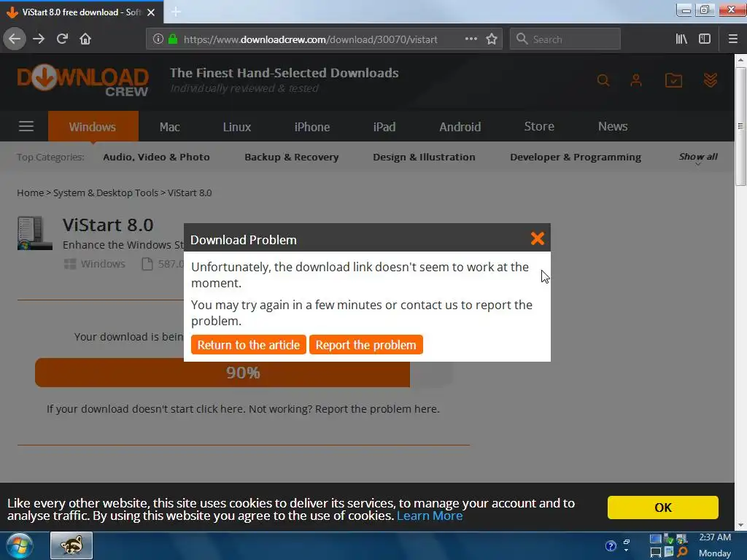This screenshot has height=560, width=747.
Task: Open Audio, Video & Photo category
Action: (x=156, y=157)
